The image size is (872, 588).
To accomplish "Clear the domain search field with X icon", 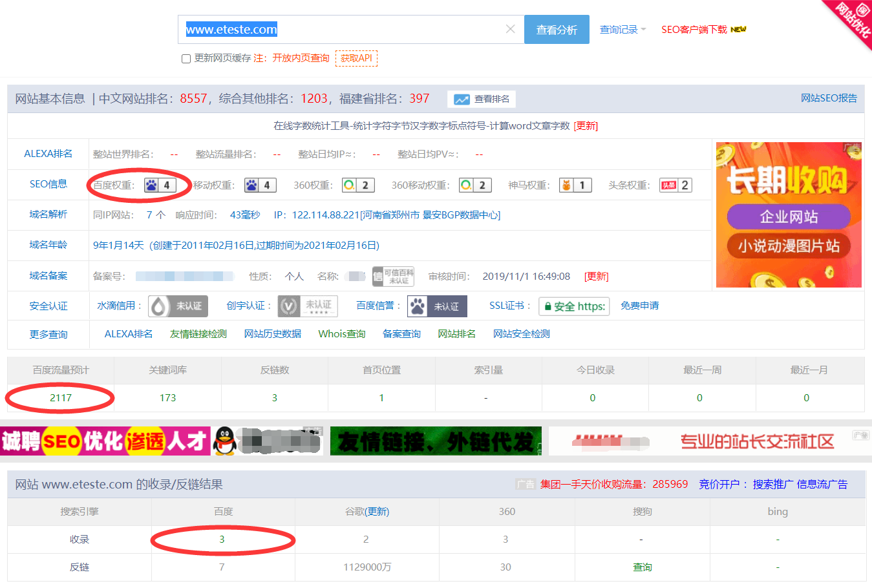I will tap(511, 29).
